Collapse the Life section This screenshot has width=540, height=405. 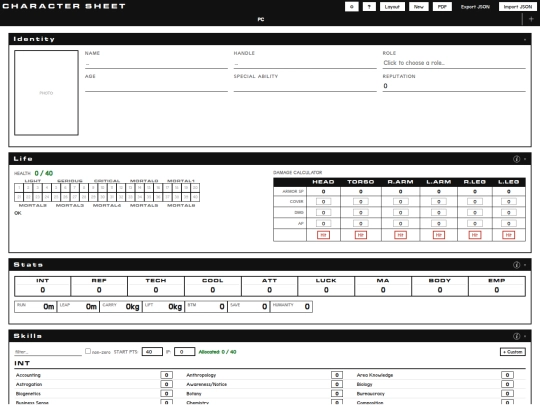(525, 159)
